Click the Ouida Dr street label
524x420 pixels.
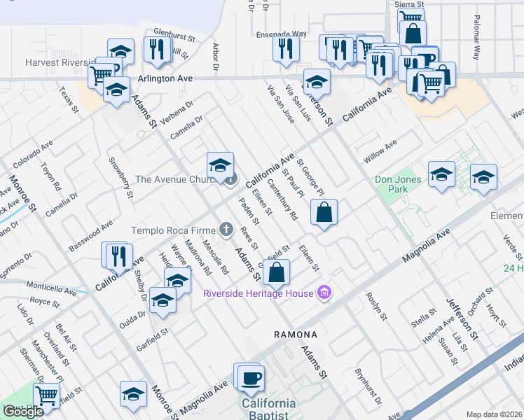(x=132, y=320)
